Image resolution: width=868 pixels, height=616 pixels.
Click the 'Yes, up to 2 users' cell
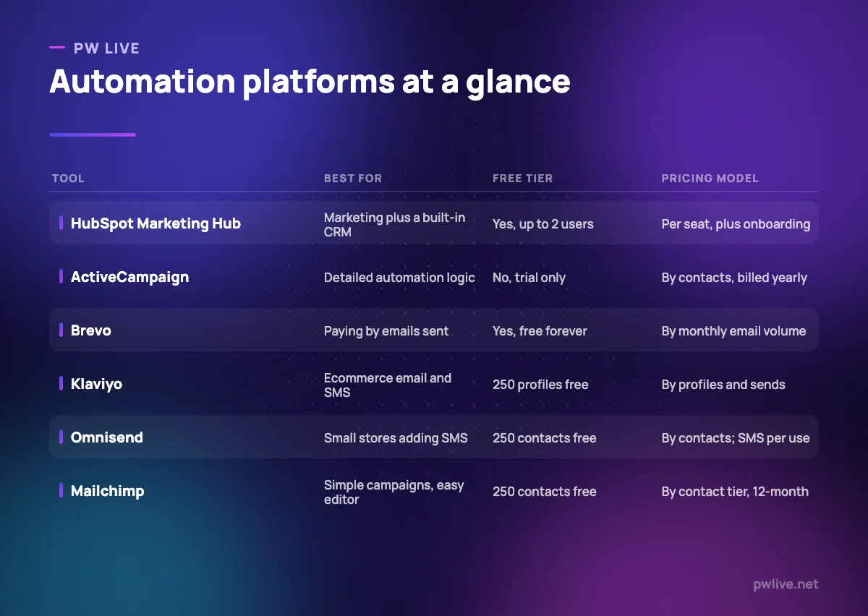click(x=543, y=224)
